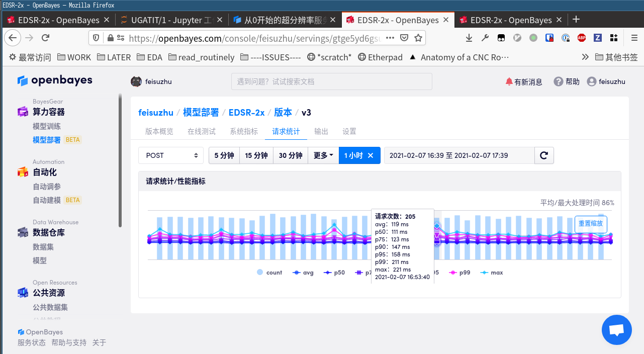Click the openbayes logo
This screenshot has height=354, width=644.
pos(55,80)
